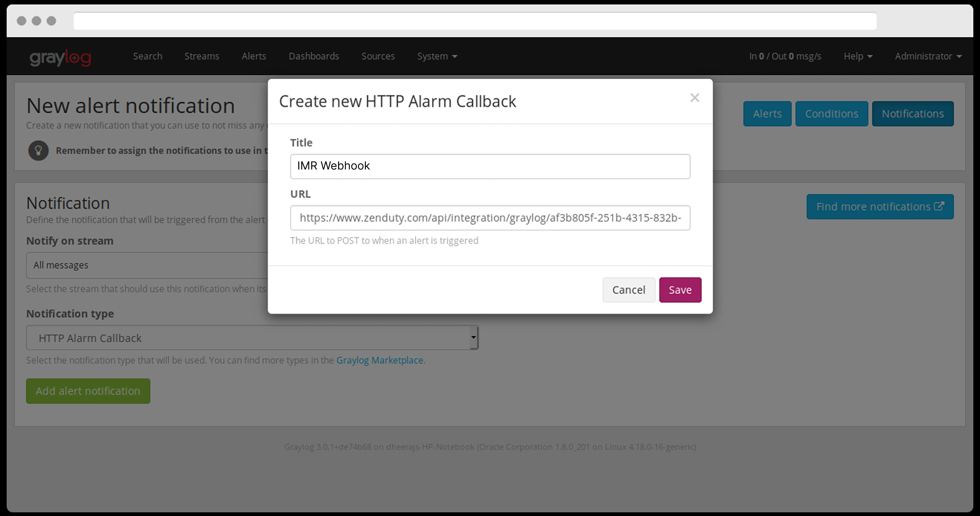Cancel the callback creation dialog
980x516 pixels.
pos(629,290)
